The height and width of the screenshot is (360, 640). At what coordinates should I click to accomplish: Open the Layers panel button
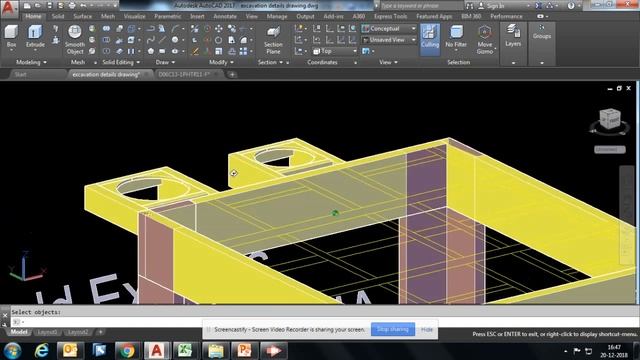click(x=513, y=36)
